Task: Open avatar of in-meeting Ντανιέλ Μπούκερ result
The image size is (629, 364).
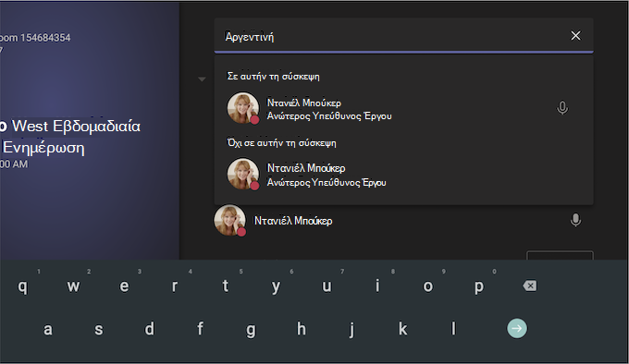Action: click(243, 108)
